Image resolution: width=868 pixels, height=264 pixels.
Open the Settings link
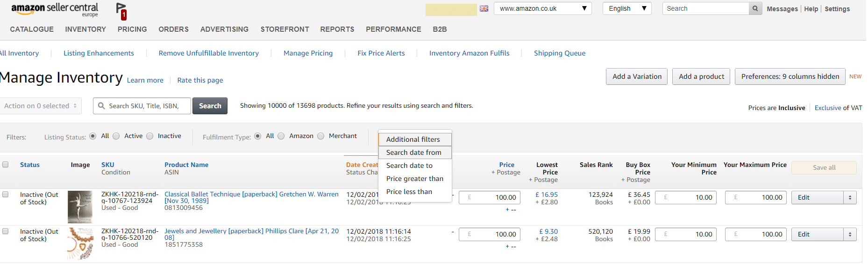click(837, 9)
